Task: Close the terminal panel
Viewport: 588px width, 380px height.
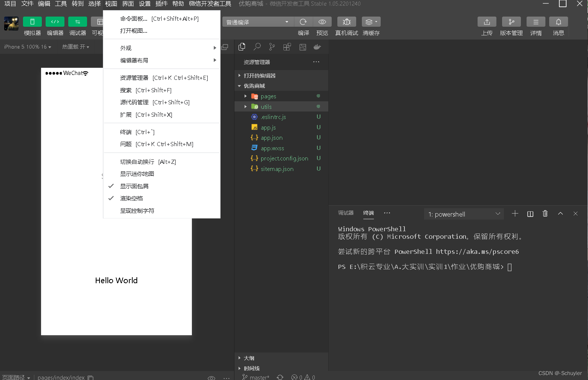Action: pos(576,214)
